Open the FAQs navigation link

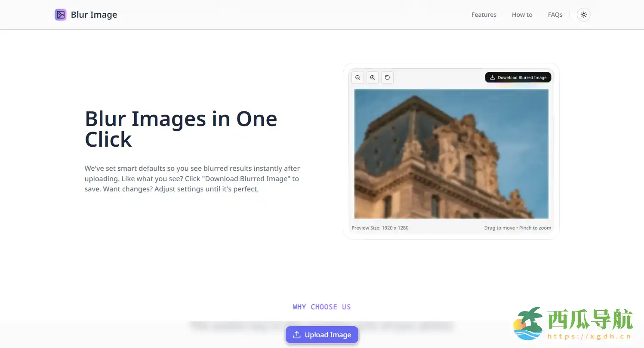[555, 15]
